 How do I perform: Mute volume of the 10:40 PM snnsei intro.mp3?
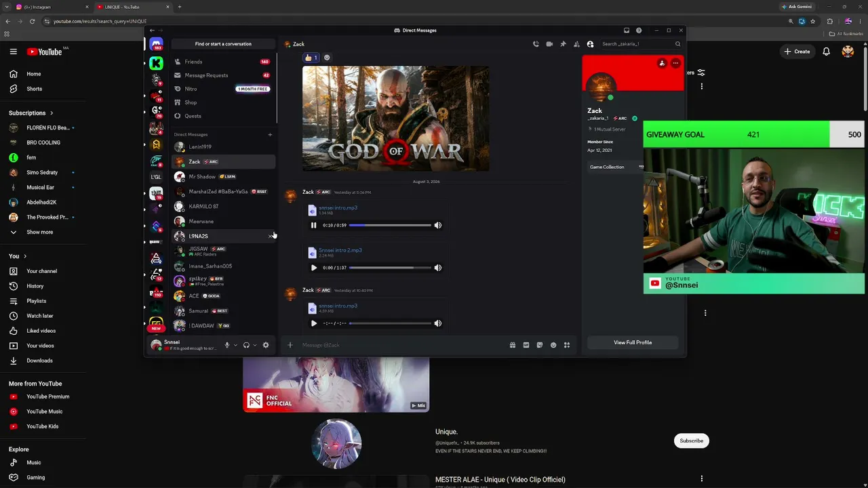point(437,323)
